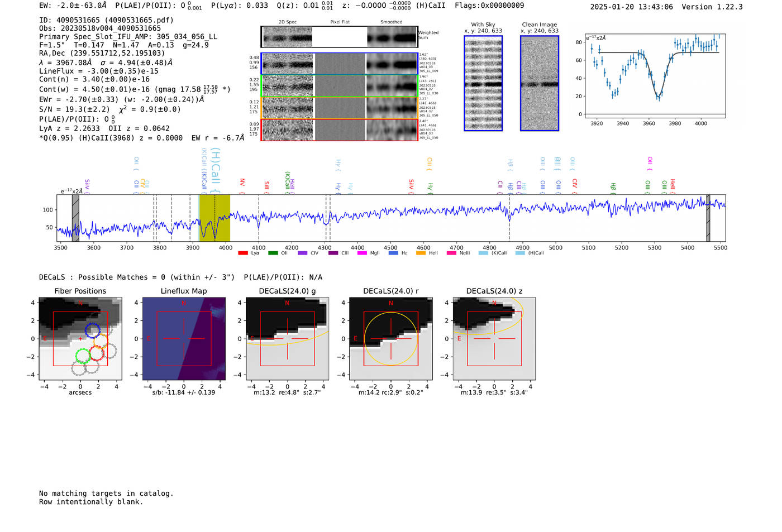Click the red Lyα legend swatch
Image resolution: width=782 pixels, height=532 pixels.
(x=243, y=253)
